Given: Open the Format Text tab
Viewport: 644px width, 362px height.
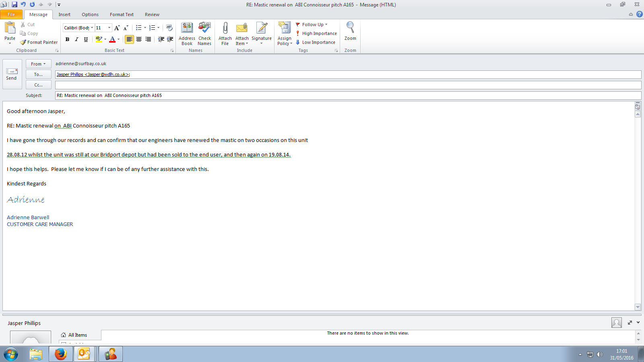Looking at the screenshot, I should [122, 14].
